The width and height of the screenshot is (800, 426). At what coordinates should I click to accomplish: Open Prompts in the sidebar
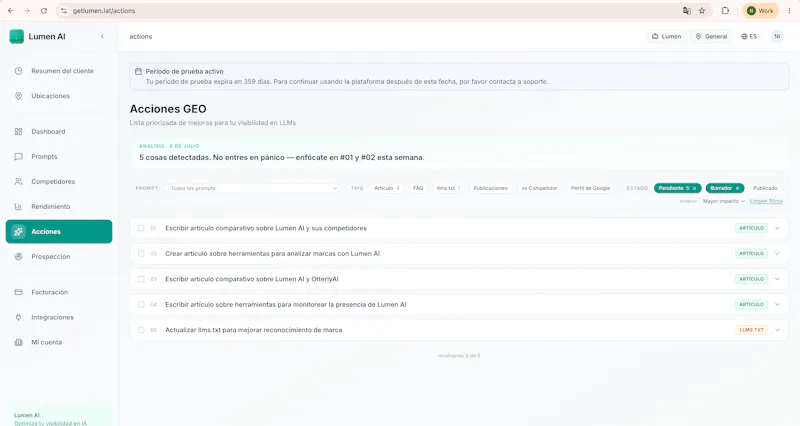(x=59, y=157)
